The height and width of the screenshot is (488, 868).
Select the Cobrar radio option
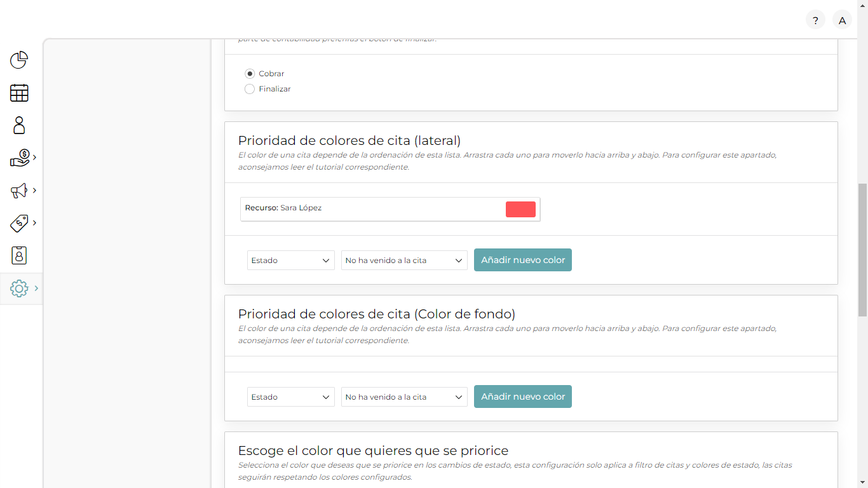(250, 74)
